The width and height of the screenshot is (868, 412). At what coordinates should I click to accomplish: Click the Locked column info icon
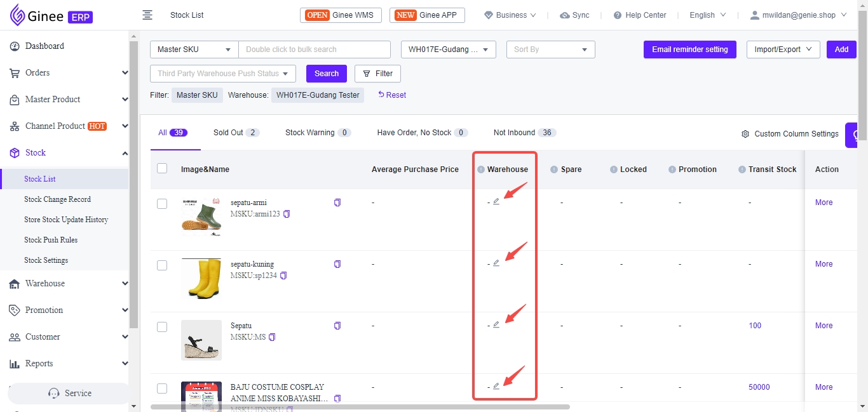point(614,169)
